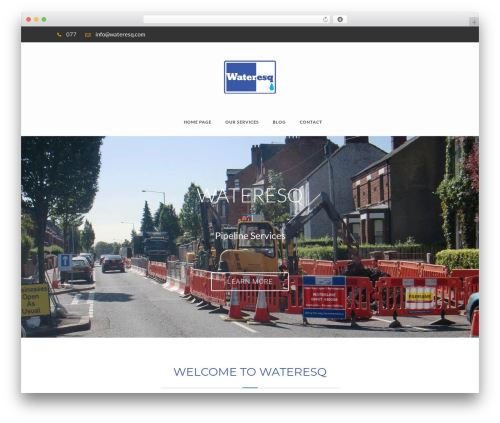Click the Pipeline Services subtitle

[250, 236]
